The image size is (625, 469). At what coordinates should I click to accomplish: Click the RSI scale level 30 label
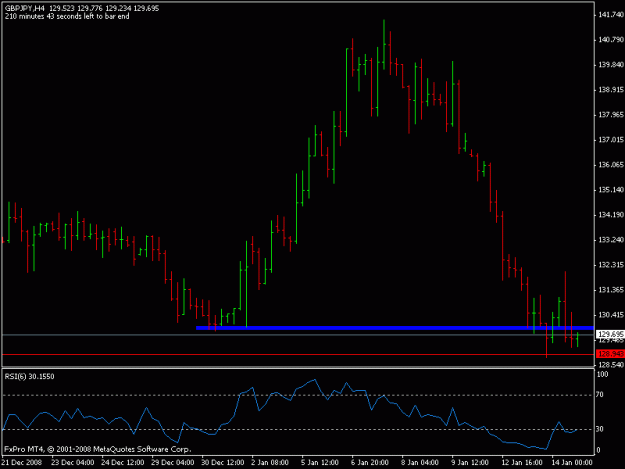600,429
